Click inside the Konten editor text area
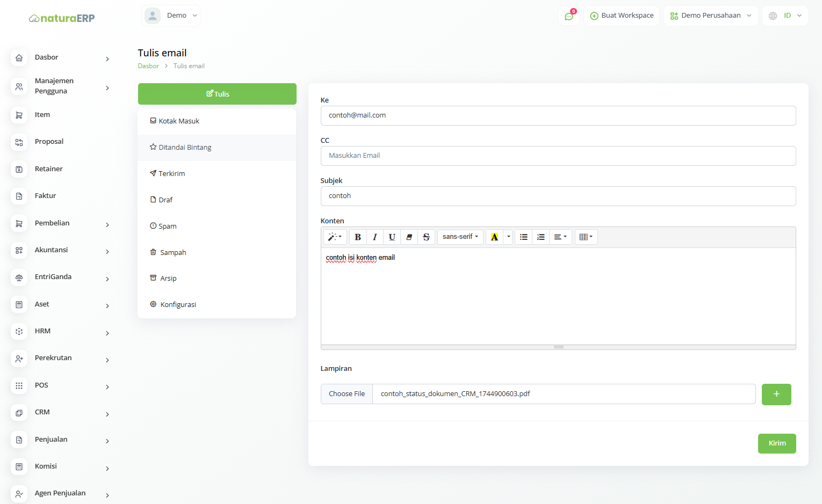The image size is (822, 504). tap(558, 296)
